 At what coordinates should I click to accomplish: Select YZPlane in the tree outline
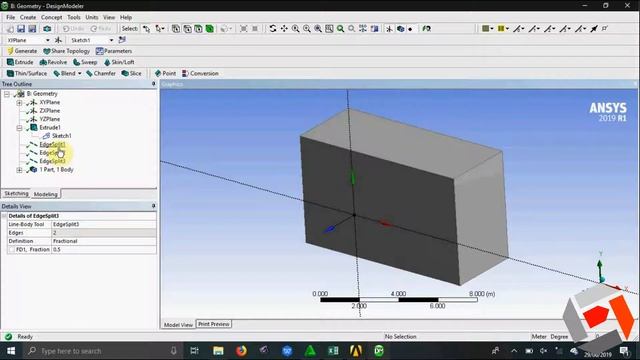point(50,119)
